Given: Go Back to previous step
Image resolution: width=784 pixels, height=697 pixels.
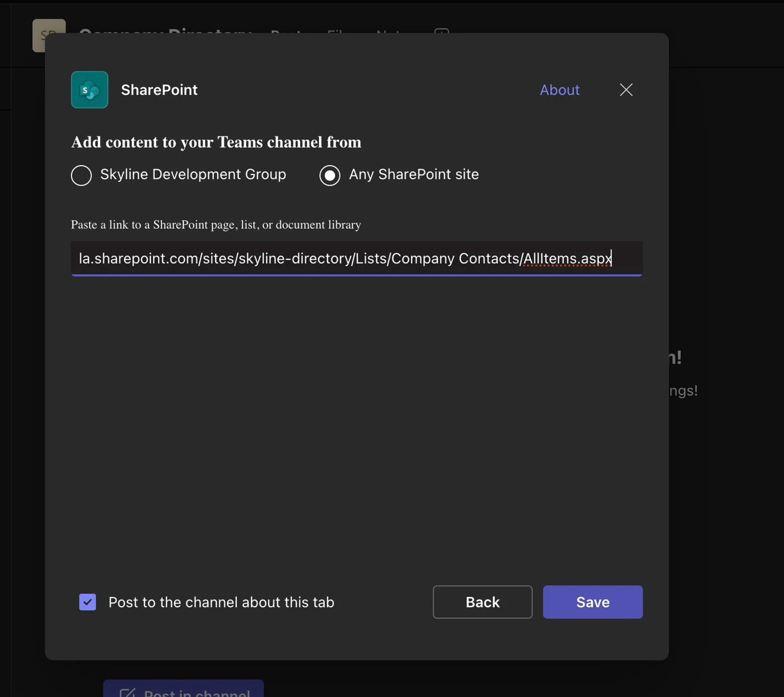Looking at the screenshot, I should (x=483, y=602).
